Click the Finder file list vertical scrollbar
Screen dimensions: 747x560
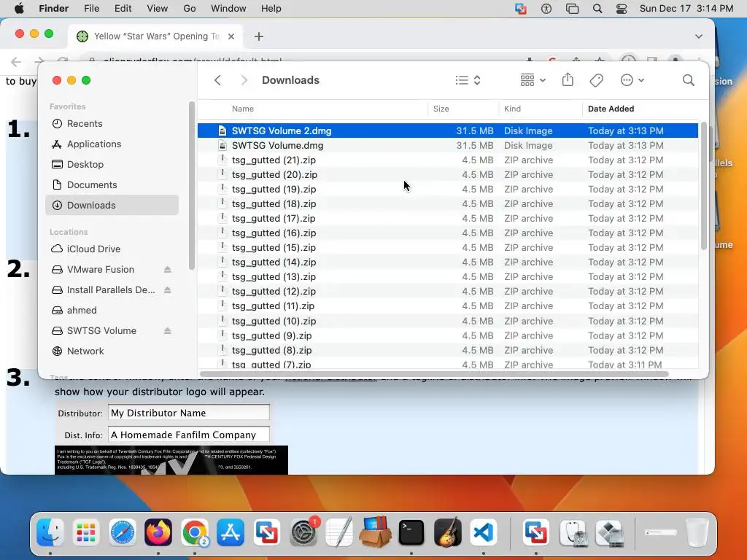tap(704, 186)
